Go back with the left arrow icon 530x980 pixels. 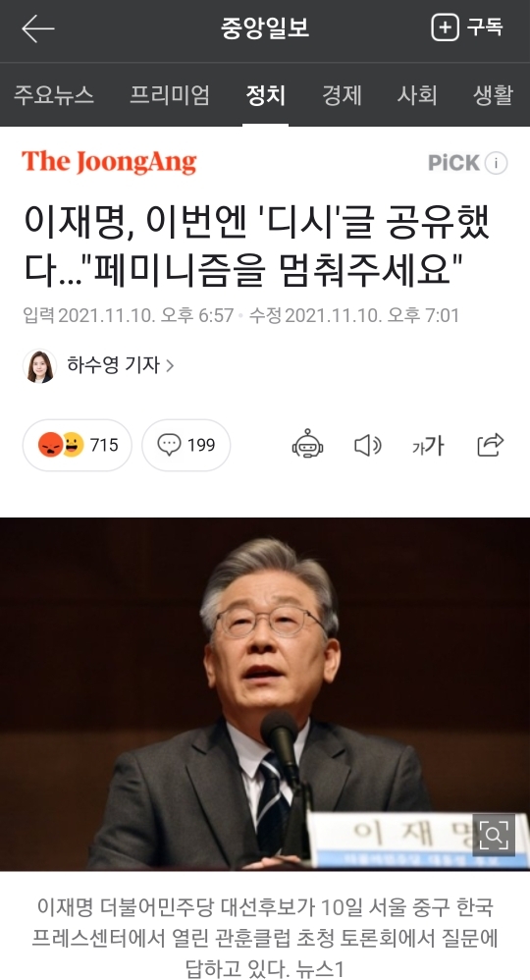point(37,28)
